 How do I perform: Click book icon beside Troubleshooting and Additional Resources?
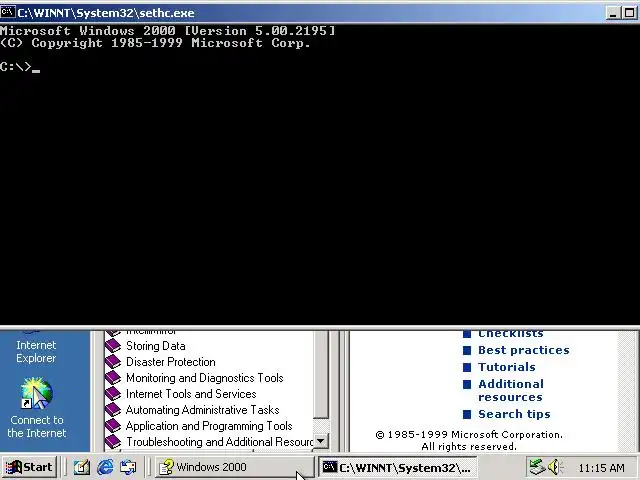coord(113,442)
